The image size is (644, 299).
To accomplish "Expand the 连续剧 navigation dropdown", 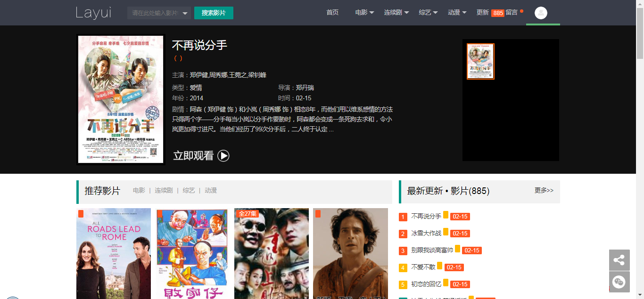I will pyautogui.click(x=396, y=12).
